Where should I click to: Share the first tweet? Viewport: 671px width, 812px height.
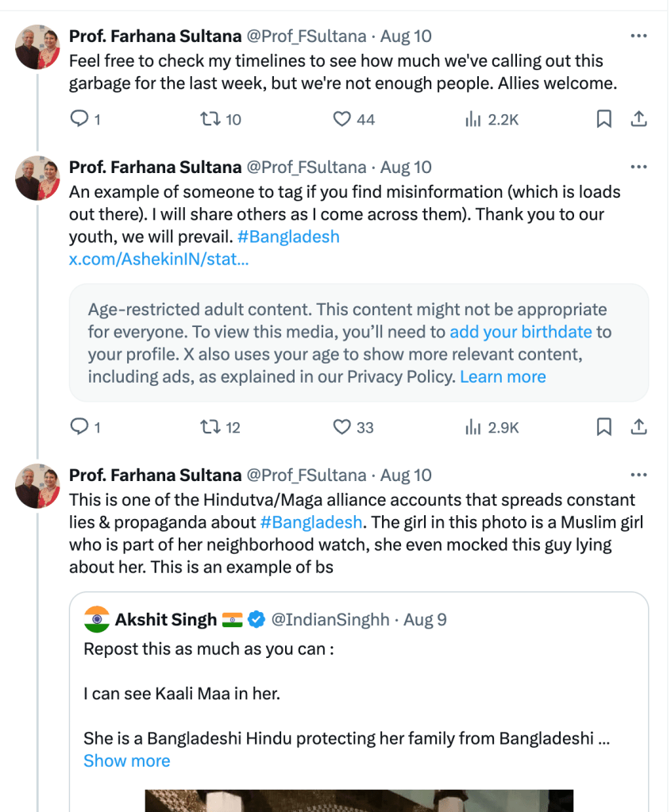click(x=638, y=119)
